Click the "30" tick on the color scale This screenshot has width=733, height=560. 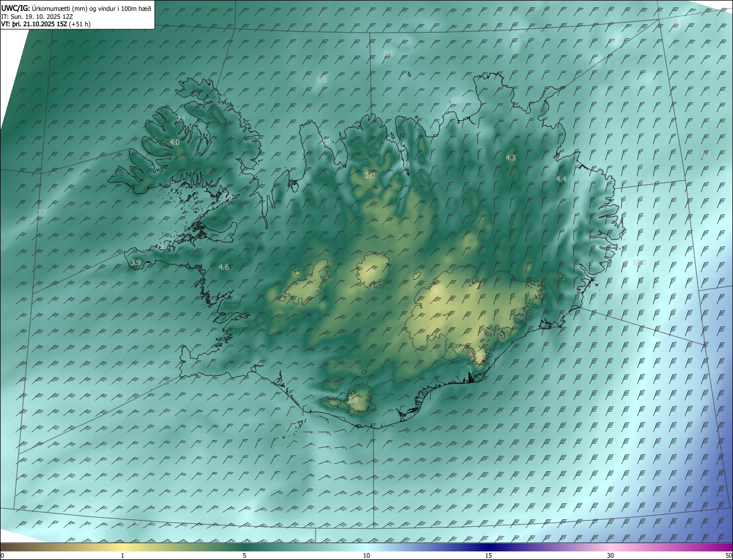pos(610,555)
